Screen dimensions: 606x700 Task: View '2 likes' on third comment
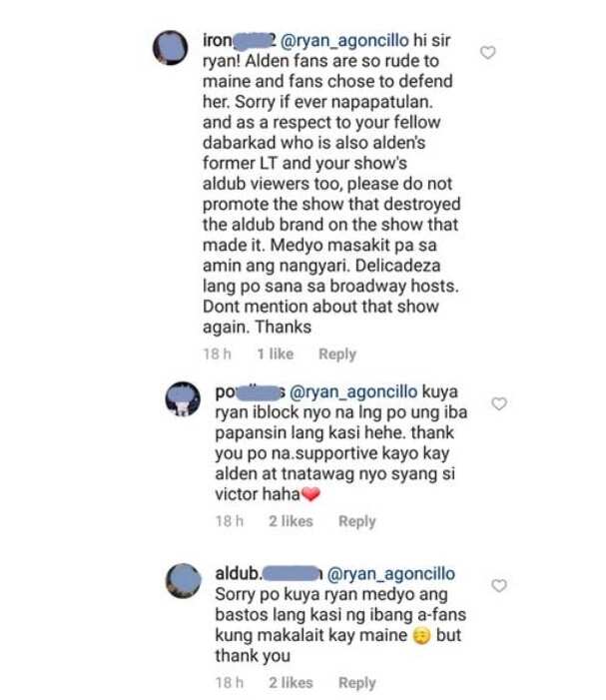click(291, 683)
